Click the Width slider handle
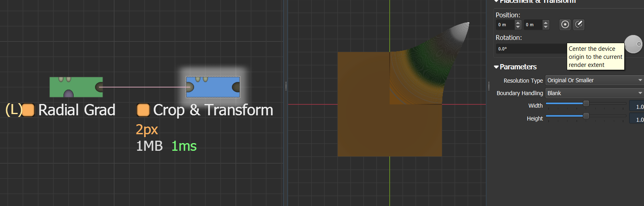Screen dimensions: 644x206 tap(586, 104)
